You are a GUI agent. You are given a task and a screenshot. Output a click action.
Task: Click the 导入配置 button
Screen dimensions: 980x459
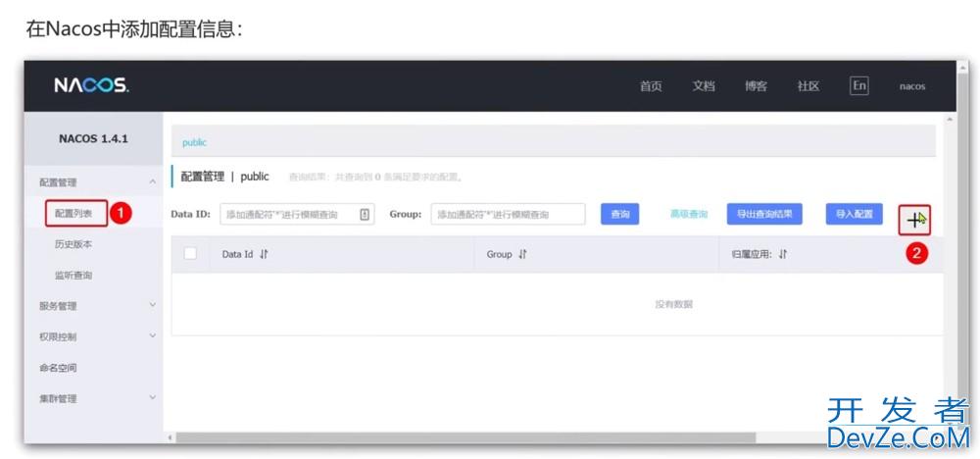click(855, 214)
